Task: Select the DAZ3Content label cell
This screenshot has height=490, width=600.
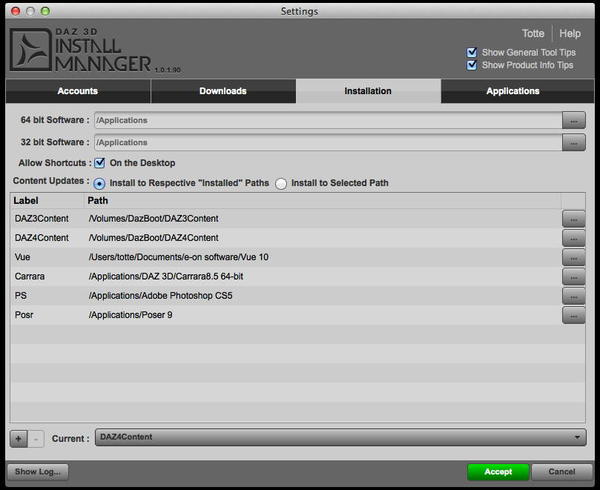Action: pos(42,218)
